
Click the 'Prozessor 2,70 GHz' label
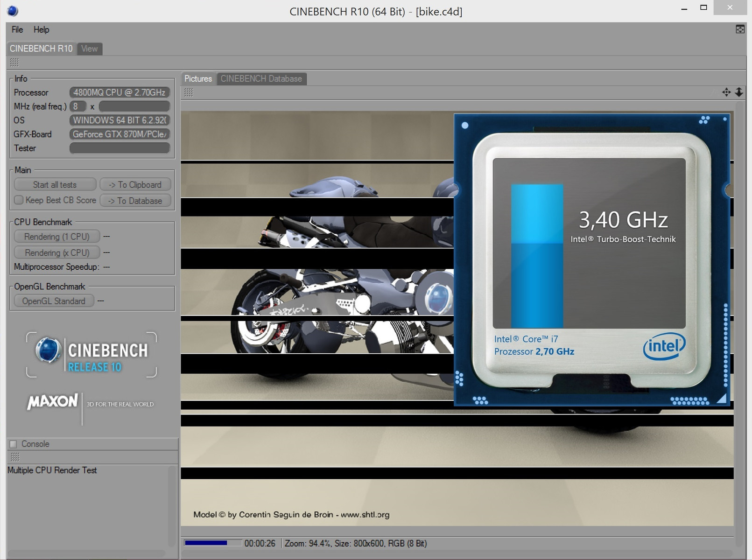pyautogui.click(x=534, y=351)
